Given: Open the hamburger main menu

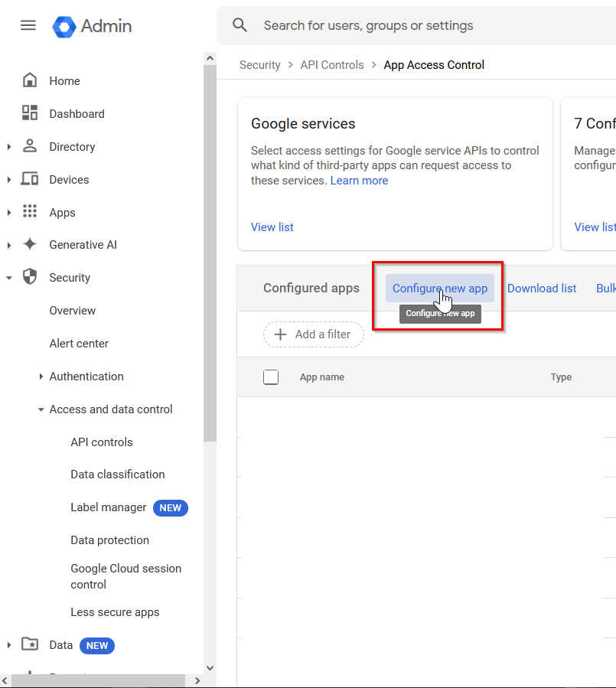Looking at the screenshot, I should (x=28, y=25).
